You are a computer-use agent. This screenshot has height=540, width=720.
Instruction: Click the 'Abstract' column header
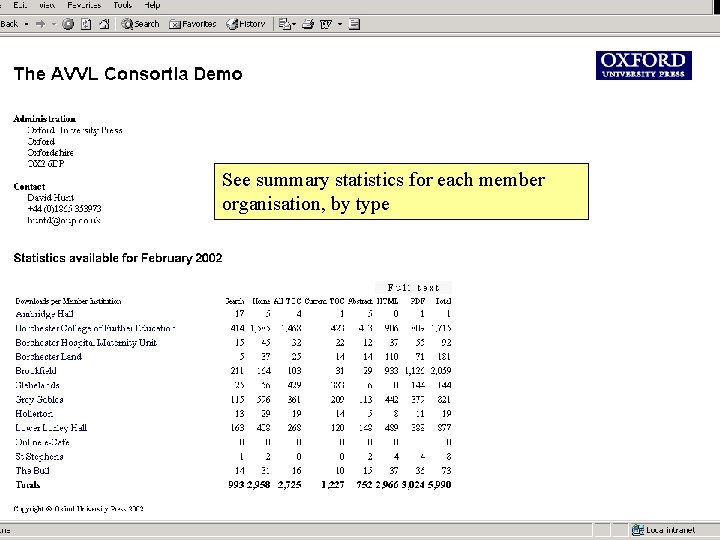click(x=360, y=301)
